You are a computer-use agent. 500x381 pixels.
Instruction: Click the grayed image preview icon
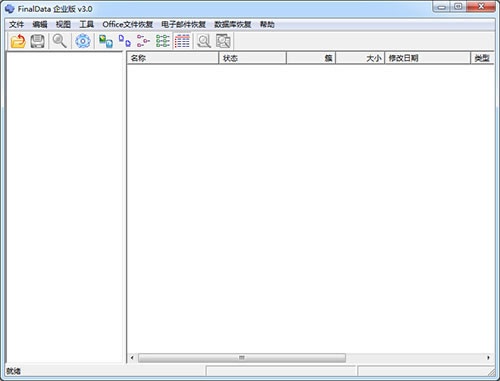[x=223, y=41]
